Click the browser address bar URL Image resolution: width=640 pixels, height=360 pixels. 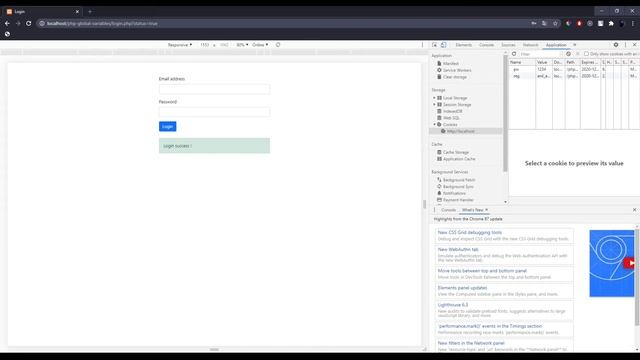coord(102,23)
